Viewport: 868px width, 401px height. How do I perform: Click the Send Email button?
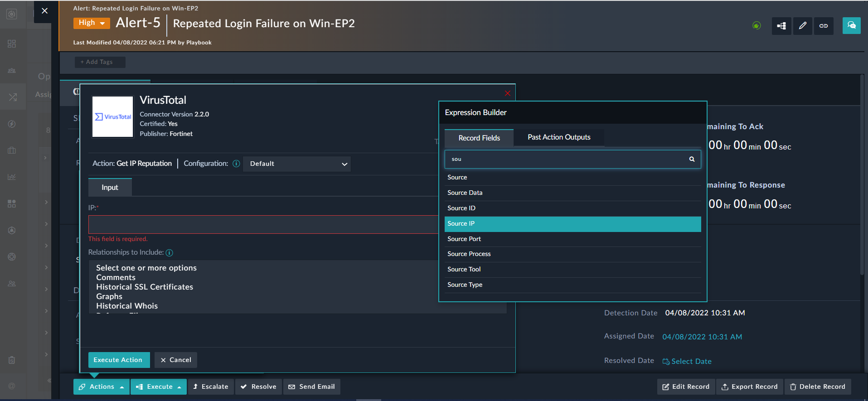click(312, 387)
